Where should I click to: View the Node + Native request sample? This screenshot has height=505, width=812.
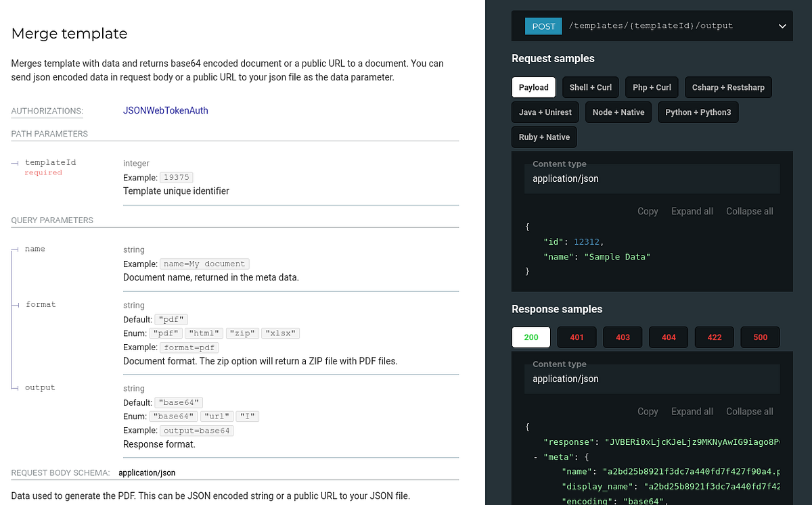point(618,112)
